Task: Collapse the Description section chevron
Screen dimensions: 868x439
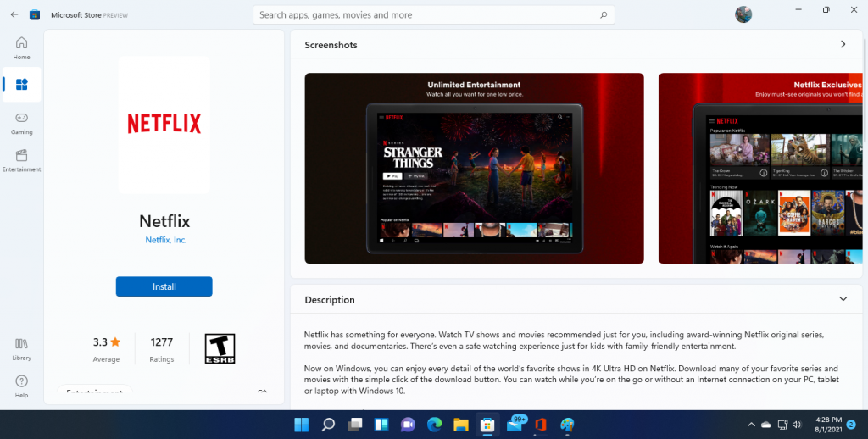Action: pos(843,299)
